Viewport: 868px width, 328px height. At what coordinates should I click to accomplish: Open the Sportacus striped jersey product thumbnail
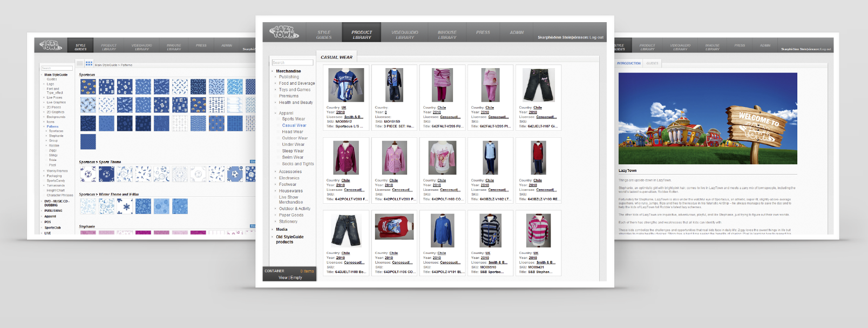point(346,85)
